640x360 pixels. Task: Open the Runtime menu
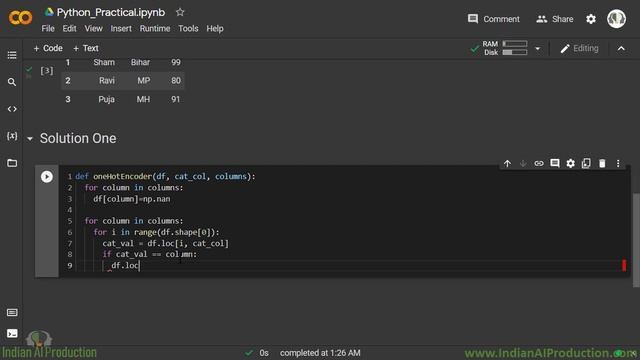click(155, 29)
